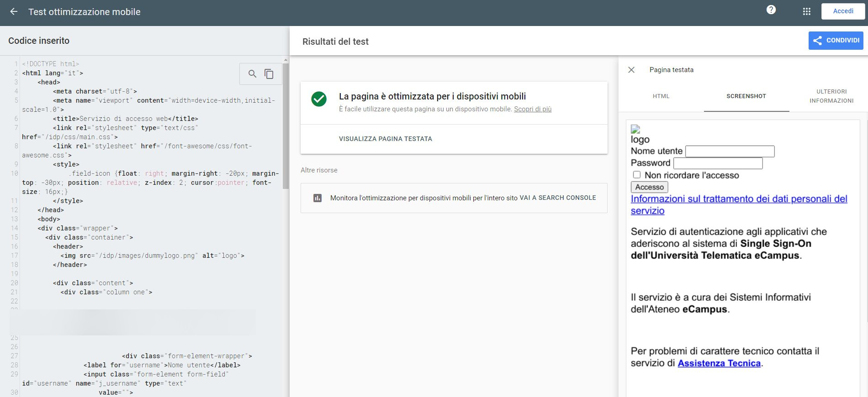The width and height of the screenshot is (868, 397).
Task: Click Accedi to sign in
Action: [x=843, y=11]
